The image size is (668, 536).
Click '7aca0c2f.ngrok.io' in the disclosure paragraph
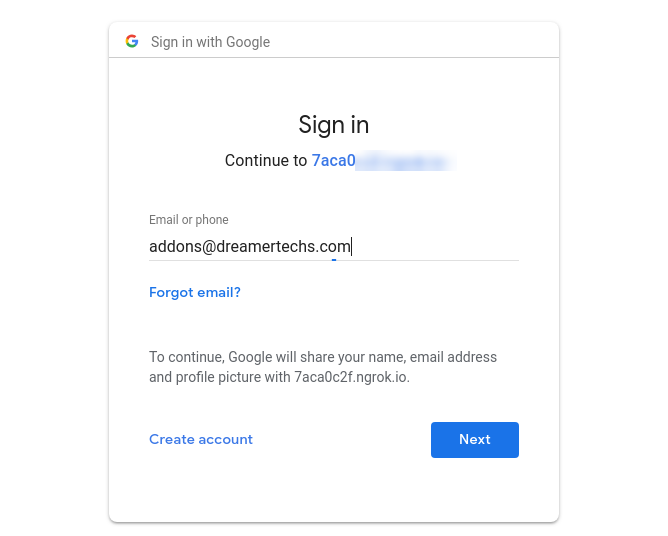pyautogui.click(x=352, y=377)
